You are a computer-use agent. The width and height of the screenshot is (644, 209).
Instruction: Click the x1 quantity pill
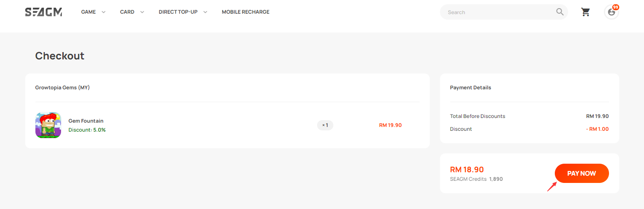click(x=325, y=125)
